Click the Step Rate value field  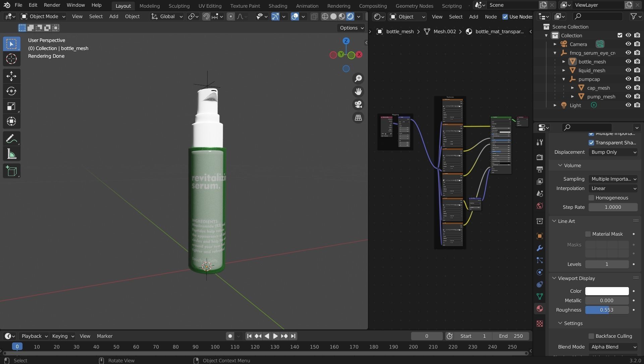click(x=613, y=207)
